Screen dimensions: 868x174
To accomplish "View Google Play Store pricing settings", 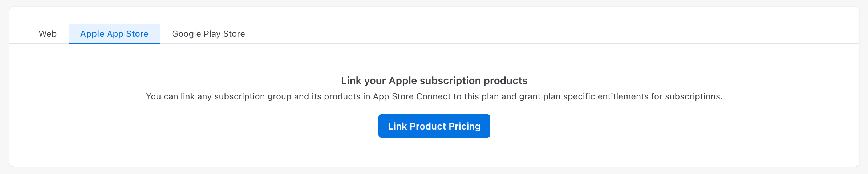I will [x=208, y=34].
